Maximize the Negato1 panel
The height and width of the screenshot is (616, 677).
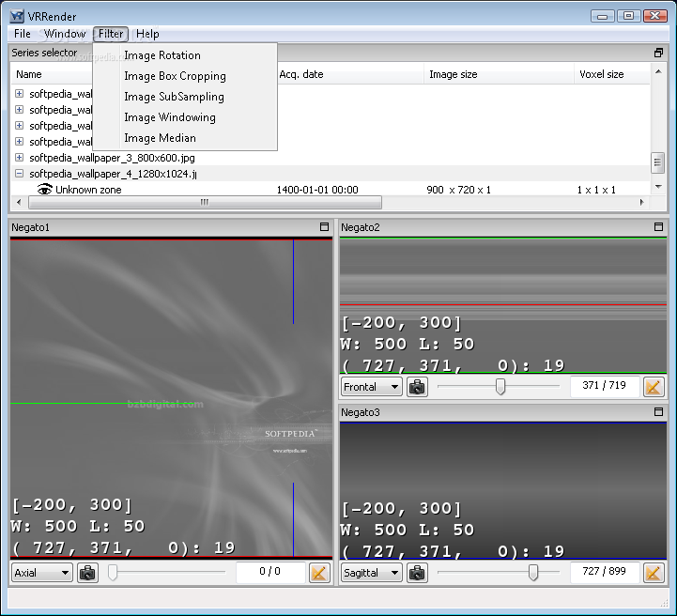tap(324, 226)
